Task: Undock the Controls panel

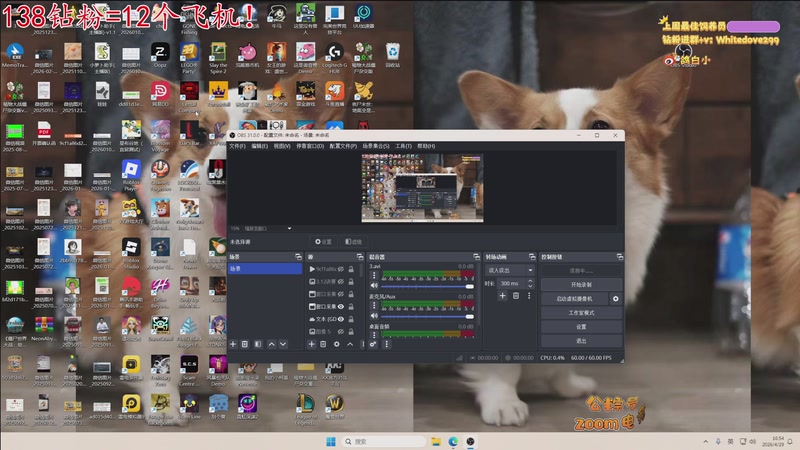Action: click(620, 257)
